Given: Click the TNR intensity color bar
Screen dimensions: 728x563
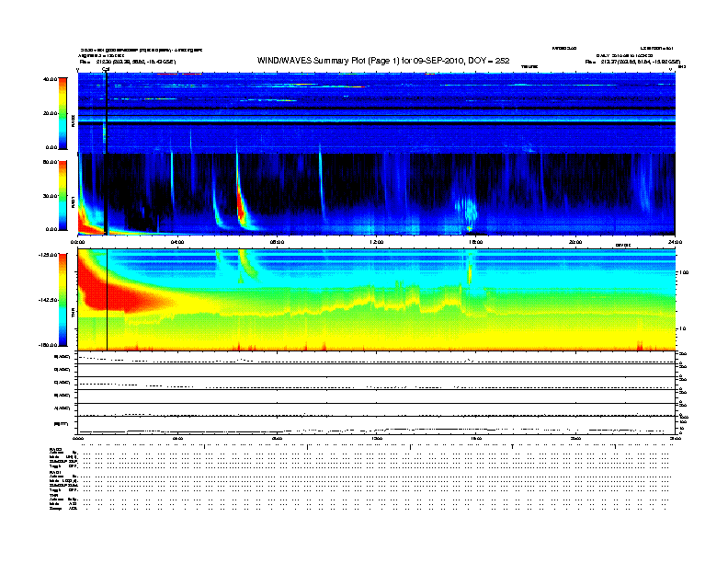Looking at the screenshot, I should tap(63, 300).
